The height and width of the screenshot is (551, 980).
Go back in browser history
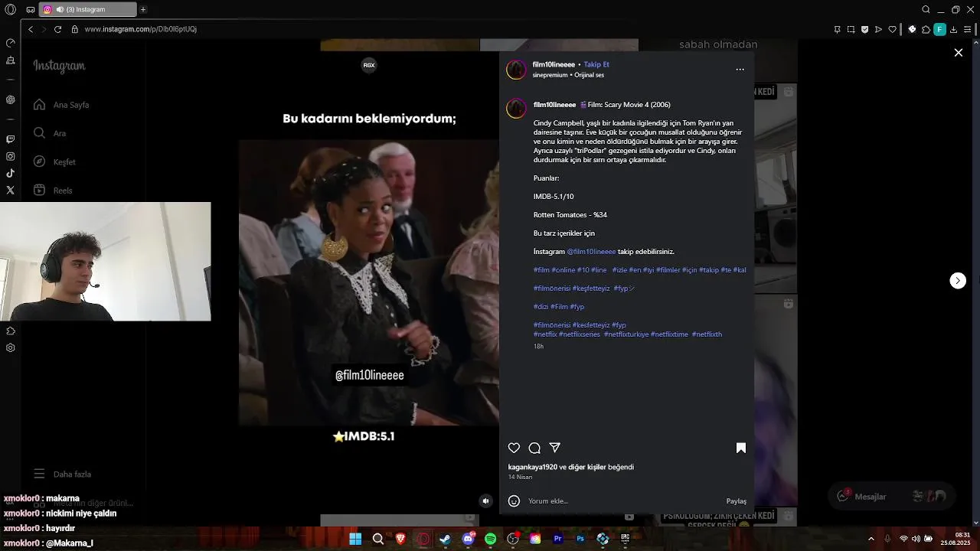pos(31,29)
